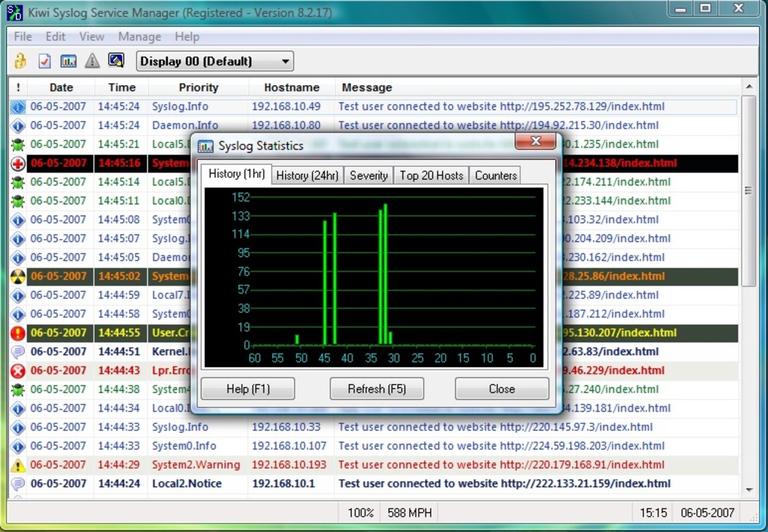
Task: Click the scroll down arrow of log list
Action: click(749, 490)
